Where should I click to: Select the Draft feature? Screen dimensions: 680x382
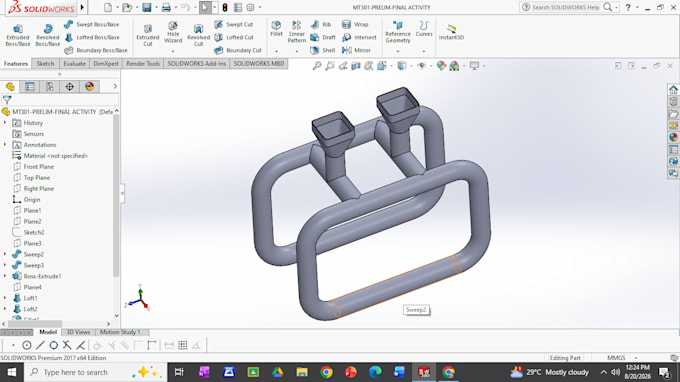pos(323,38)
